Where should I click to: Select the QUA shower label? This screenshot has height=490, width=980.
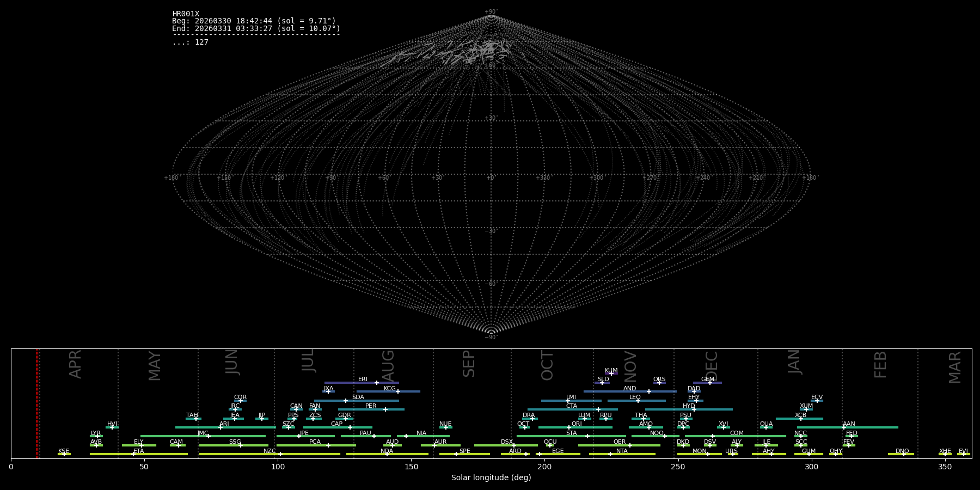coord(766,424)
